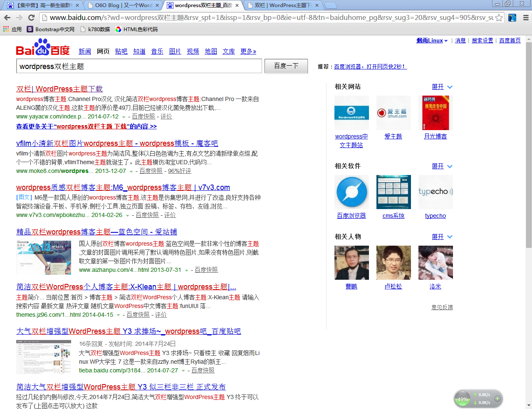Click the cms系统 software thumbnail

(x=393, y=192)
